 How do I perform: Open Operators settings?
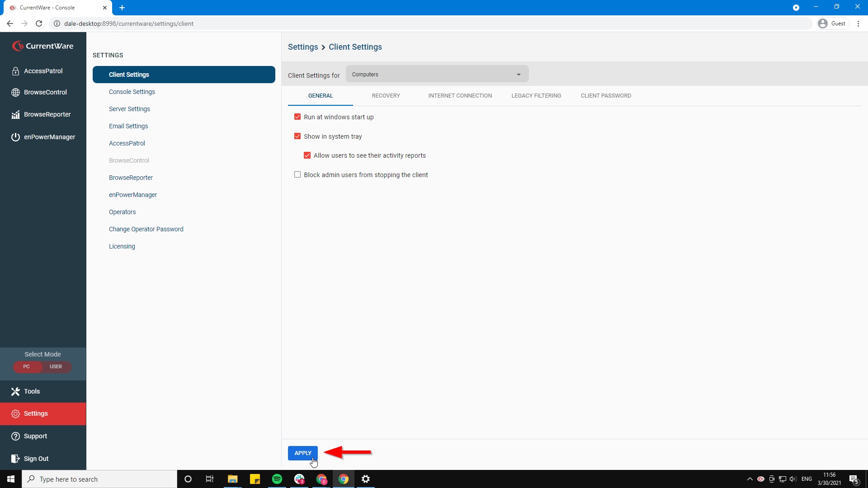(122, 212)
